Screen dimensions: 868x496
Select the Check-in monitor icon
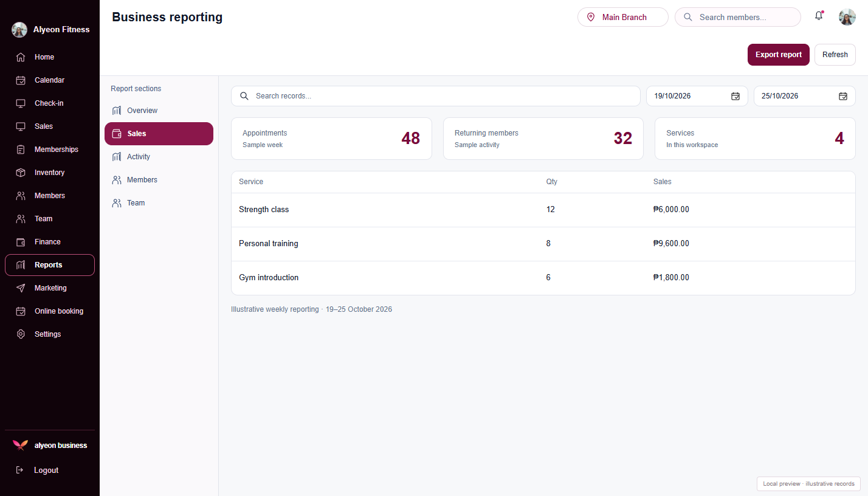click(x=21, y=103)
